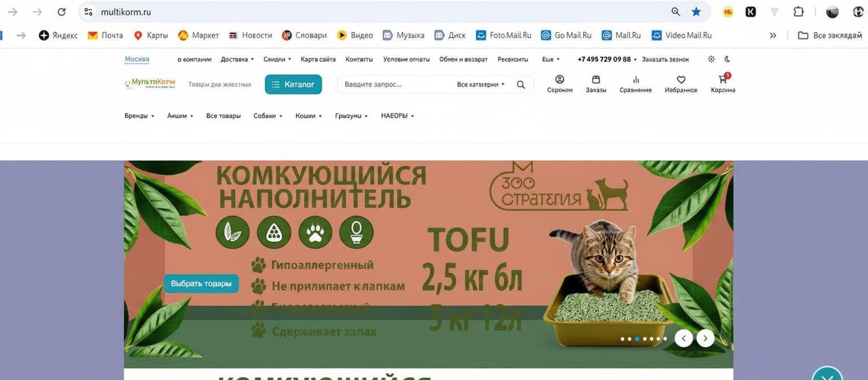Bookmark page with the star icon
This screenshot has height=380, width=868.
click(696, 12)
